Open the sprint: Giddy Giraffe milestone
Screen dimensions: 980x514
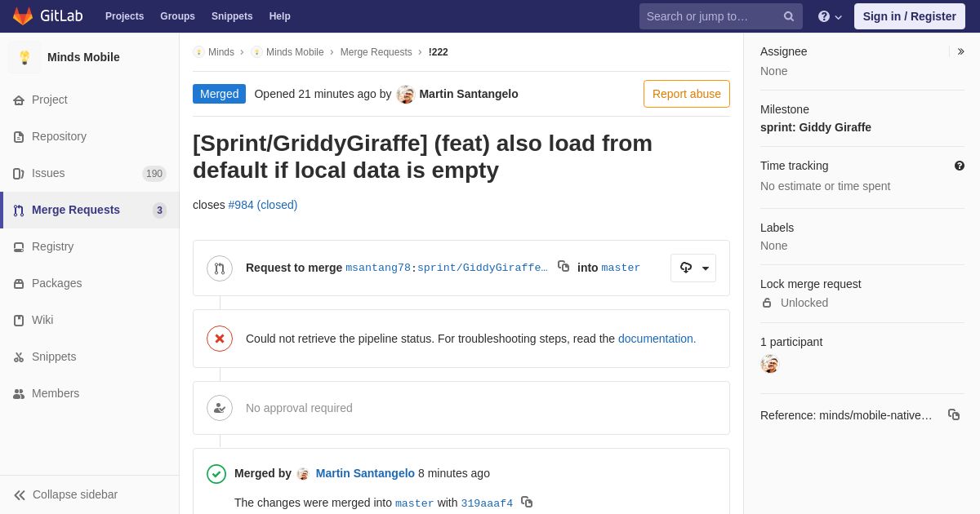[x=816, y=127]
